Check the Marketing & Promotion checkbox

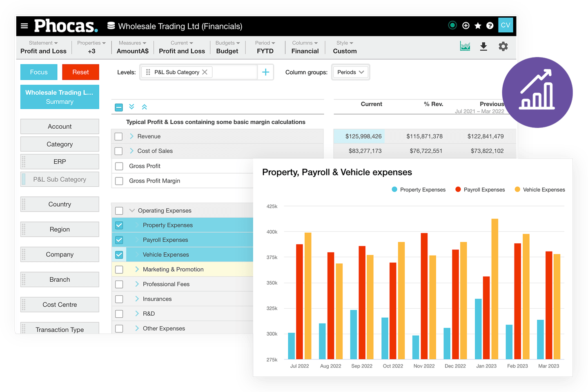coord(119,269)
